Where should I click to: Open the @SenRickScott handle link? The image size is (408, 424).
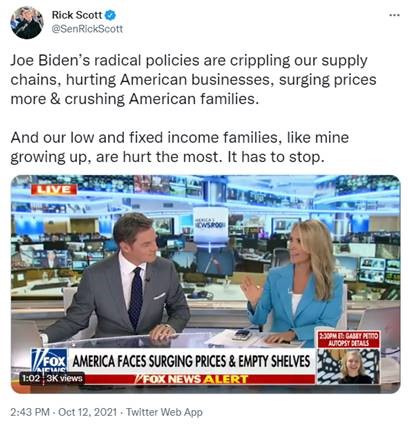(x=87, y=29)
